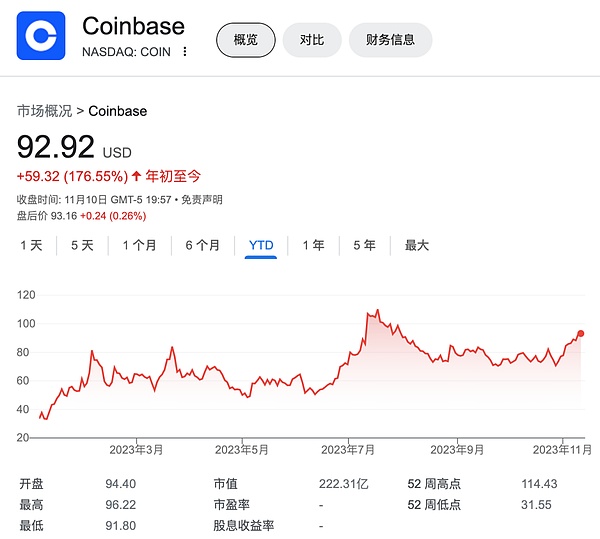Choose the 6 个月 chart range

(202, 245)
